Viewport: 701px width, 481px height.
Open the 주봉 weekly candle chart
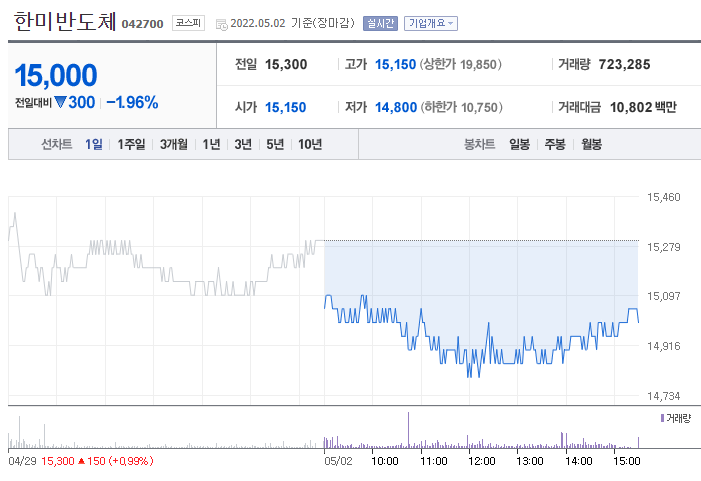coord(555,144)
